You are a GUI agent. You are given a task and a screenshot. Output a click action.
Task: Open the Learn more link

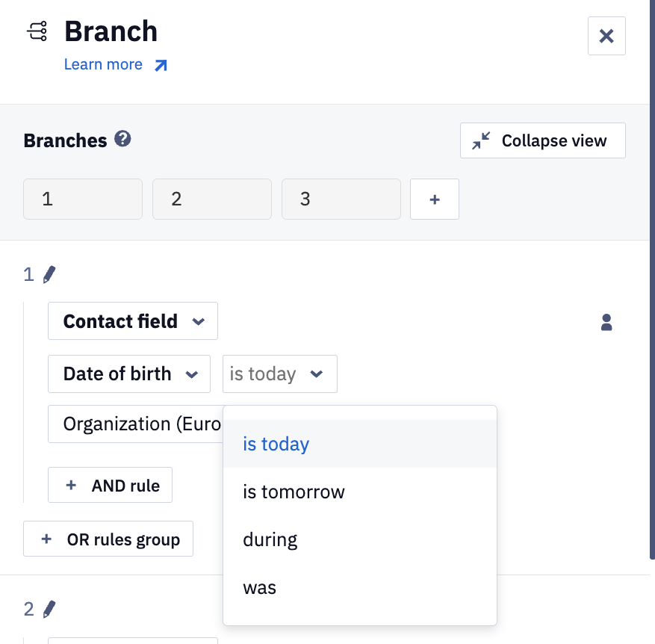pos(103,64)
